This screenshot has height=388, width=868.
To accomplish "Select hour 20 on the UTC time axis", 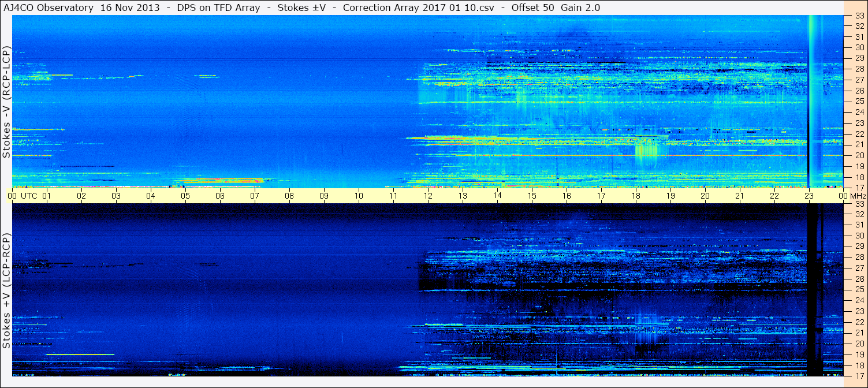I will click(705, 196).
